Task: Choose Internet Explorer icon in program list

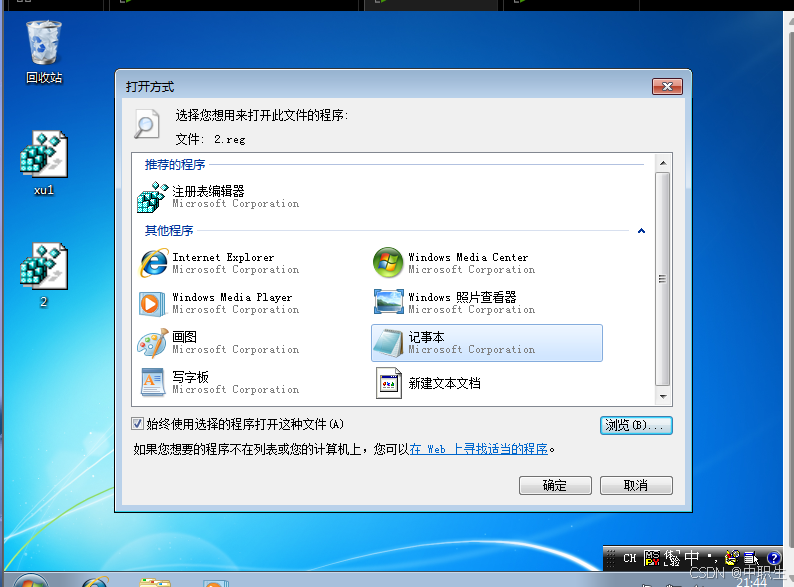Action: [153, 263]
